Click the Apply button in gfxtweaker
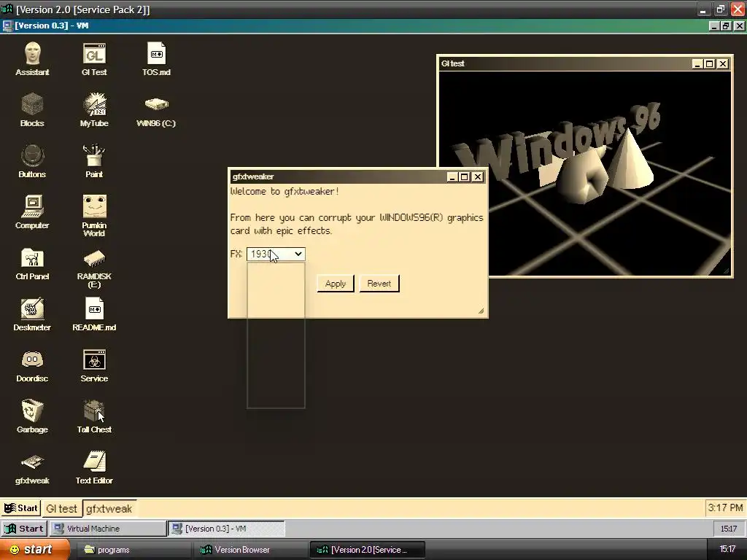Image resolution: width=747 pixels, height=560 pixels. (336, 284)
